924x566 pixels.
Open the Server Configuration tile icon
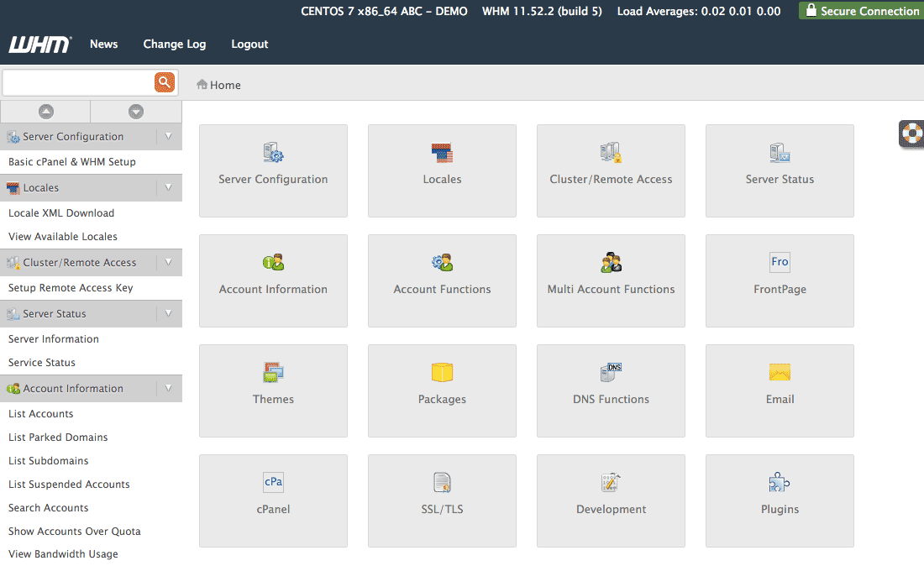274,153
